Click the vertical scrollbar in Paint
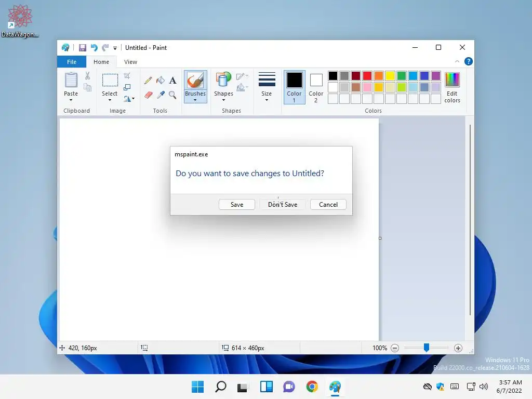 (x=470, y=220)
